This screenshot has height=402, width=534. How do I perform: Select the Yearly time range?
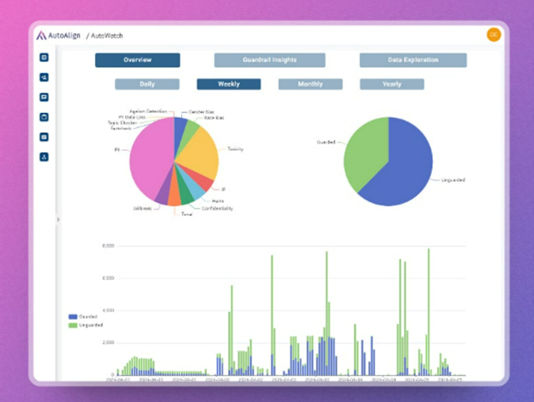[392, 84]
